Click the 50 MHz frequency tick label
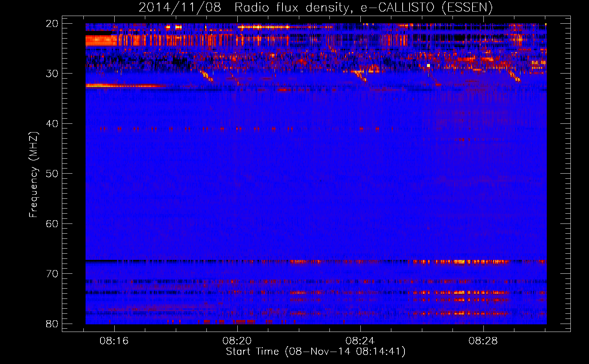The height and width of the screenshot is (364, 589). (52, 174)
